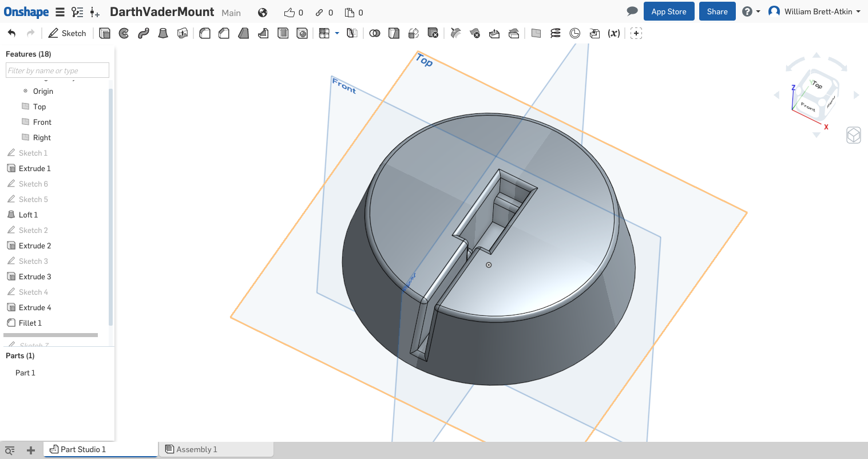Select the Derived tool icon
Screen dimensions: 868x459
tap(594, 33)
